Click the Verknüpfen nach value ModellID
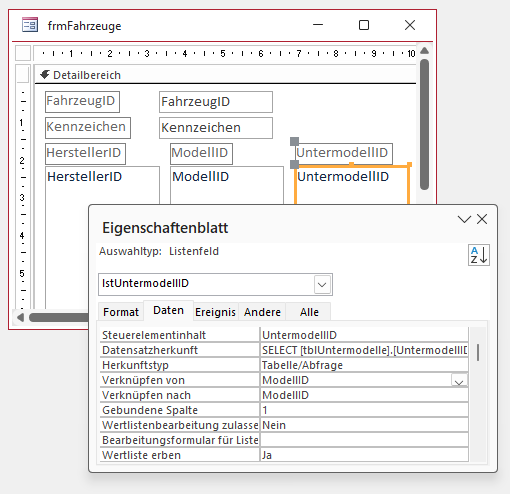Viewport: 510px width, 494px height. [x=364, y=395]
